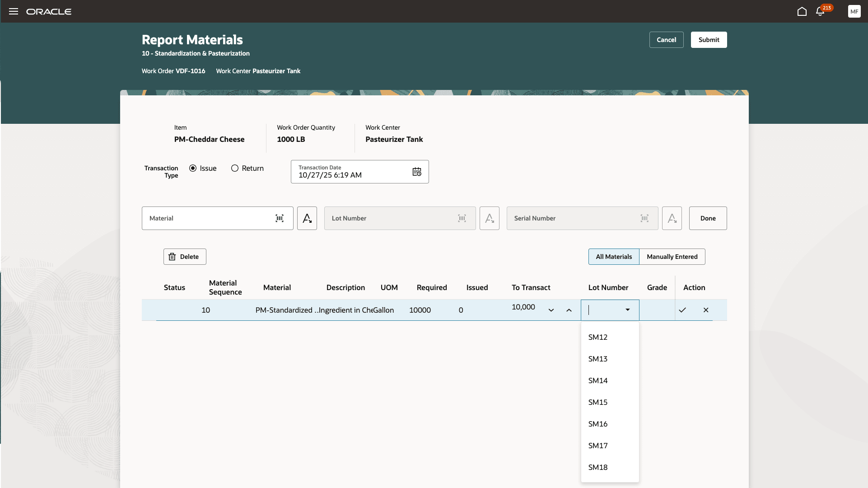Toggle the Lot Number dropdown arrow

coord(627,310)
